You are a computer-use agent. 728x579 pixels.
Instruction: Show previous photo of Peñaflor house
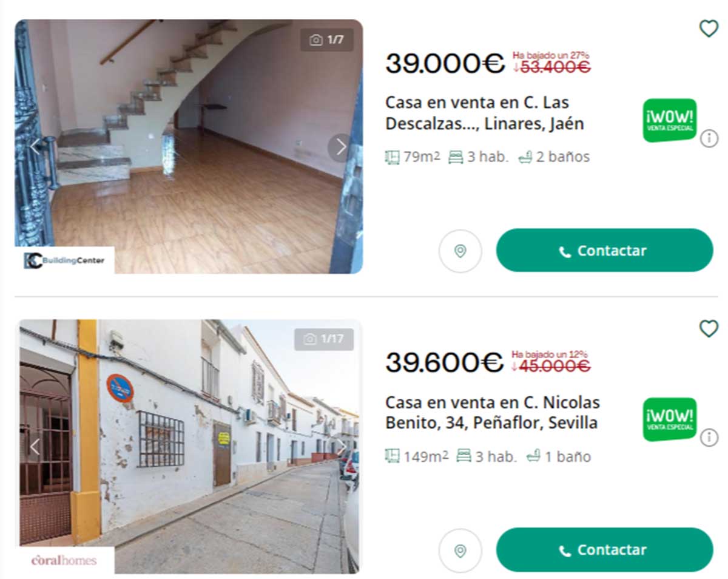35,447
